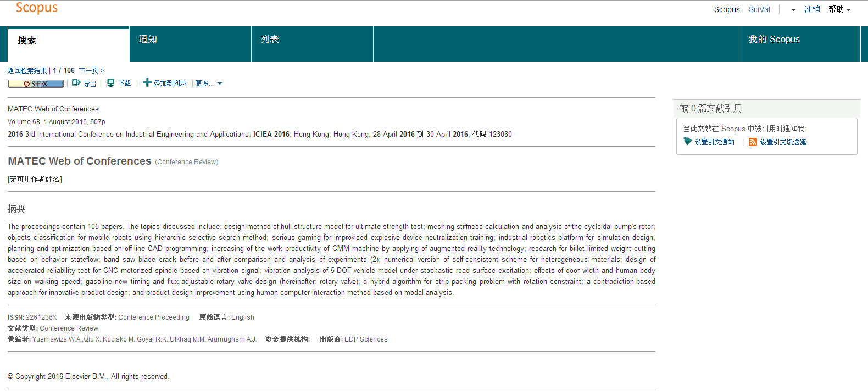868x391 pixels.
Task: Switch to the 搜索 tab
Action: [69, 44]
